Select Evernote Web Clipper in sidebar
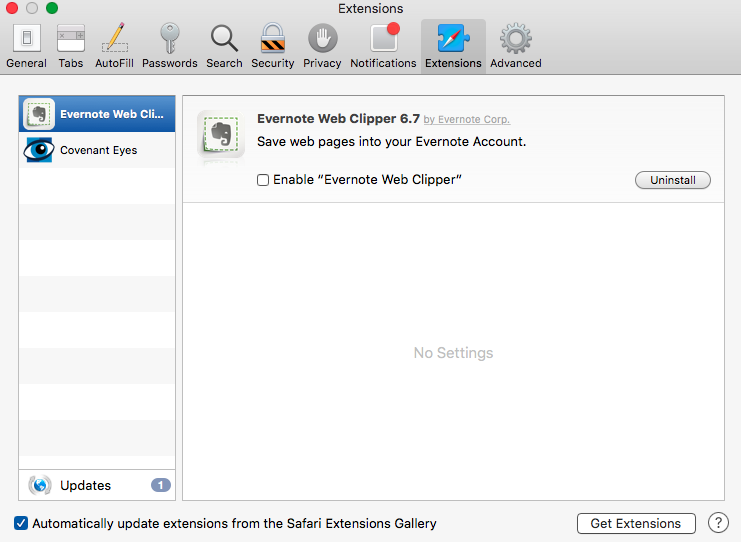741x542 pixels. (97, 114)
